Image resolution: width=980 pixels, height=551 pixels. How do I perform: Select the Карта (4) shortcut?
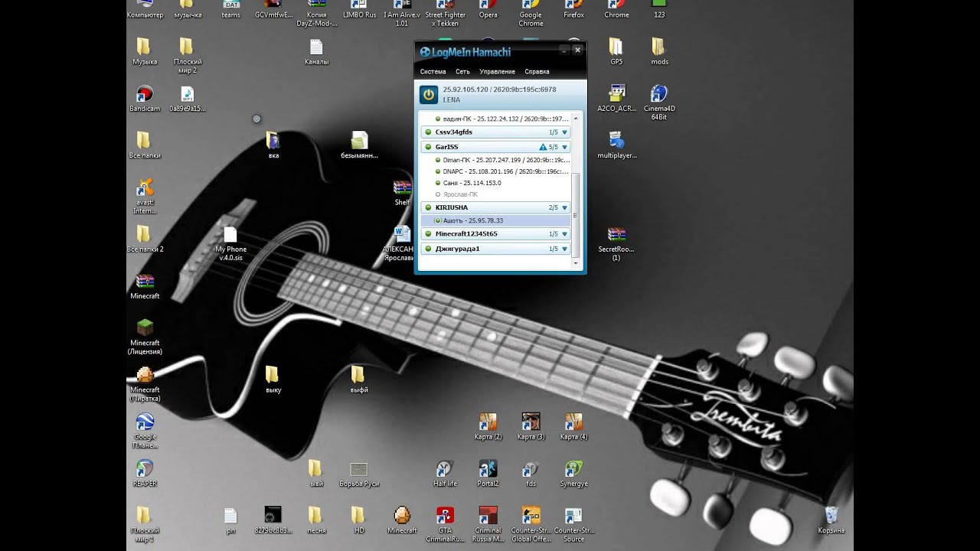(x=573, y=426)
